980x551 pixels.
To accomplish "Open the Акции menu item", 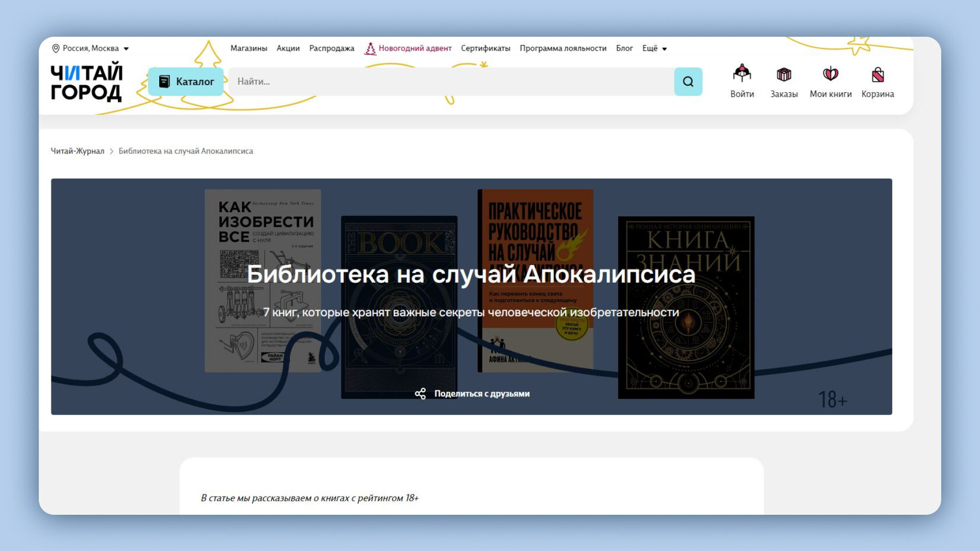I will coord(288,48).
